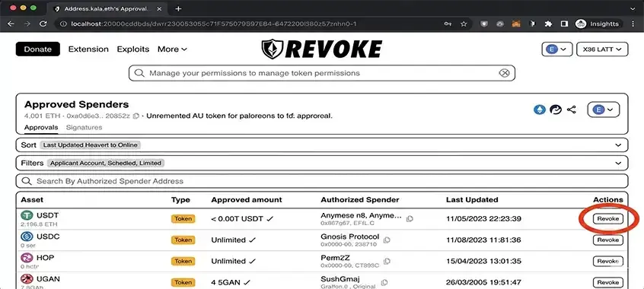Revoke the HOP PermZZ approval
This screenshot has height=289, width=644.
[608, 262]
